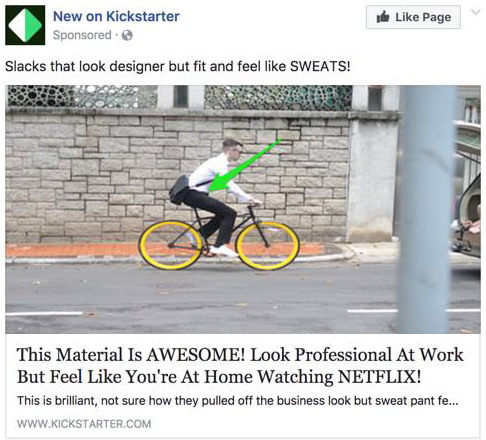Click the thumbs-up icon on Like Page
486x440 pixels.
click(383, 17)
